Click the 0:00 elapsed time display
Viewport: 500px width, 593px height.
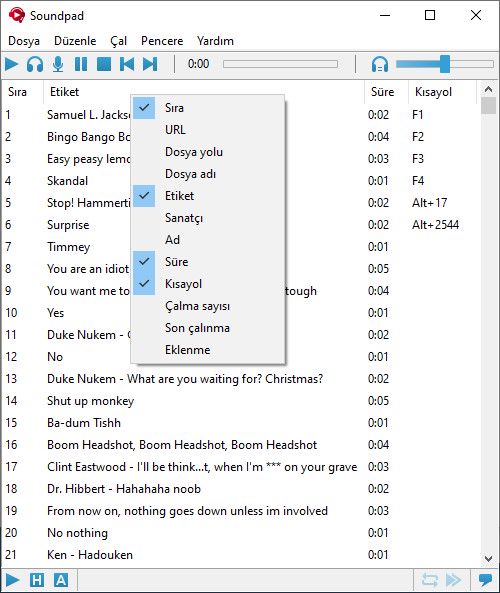[198, 64]
